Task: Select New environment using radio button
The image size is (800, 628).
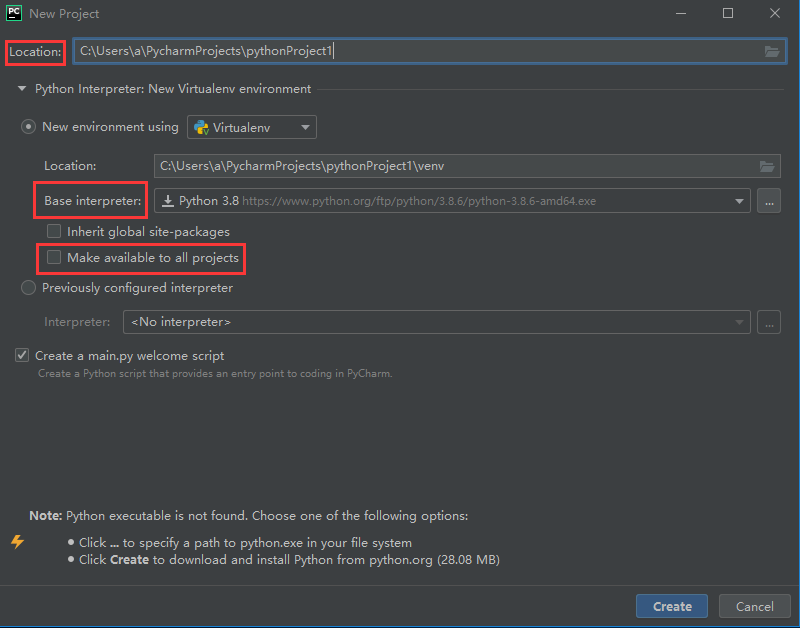Action: click(28, 127)
